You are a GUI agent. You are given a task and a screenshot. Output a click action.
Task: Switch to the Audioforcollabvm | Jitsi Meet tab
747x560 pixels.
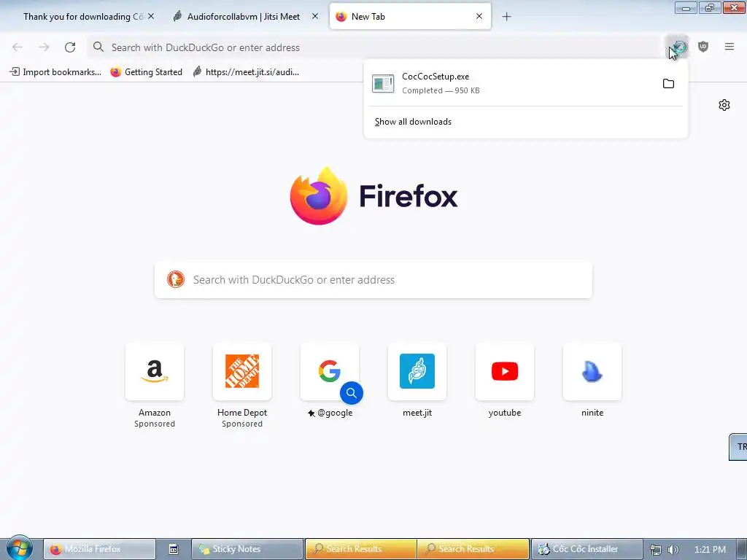click(244, 17)
